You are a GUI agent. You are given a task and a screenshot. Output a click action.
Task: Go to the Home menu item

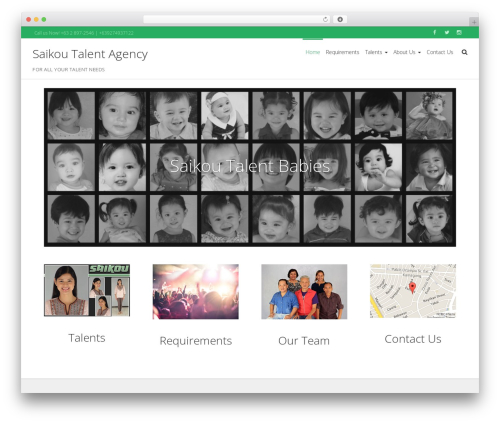point(313,52)
